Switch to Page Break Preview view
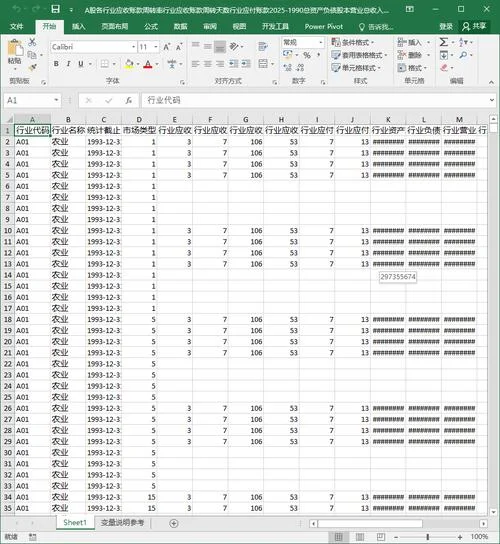This screenshot has width=500, height=544. click(x=381, y=537)
